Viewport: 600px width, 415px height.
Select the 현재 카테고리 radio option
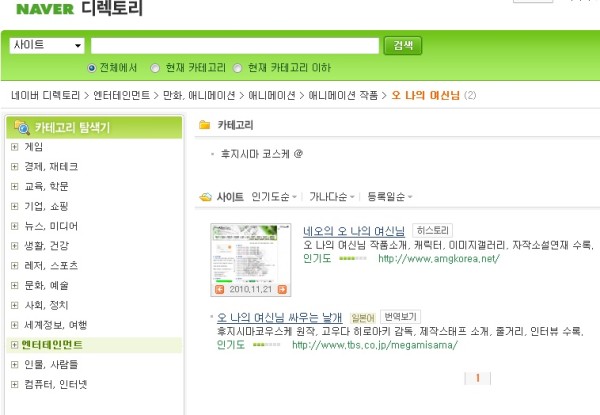click(155, 68)
